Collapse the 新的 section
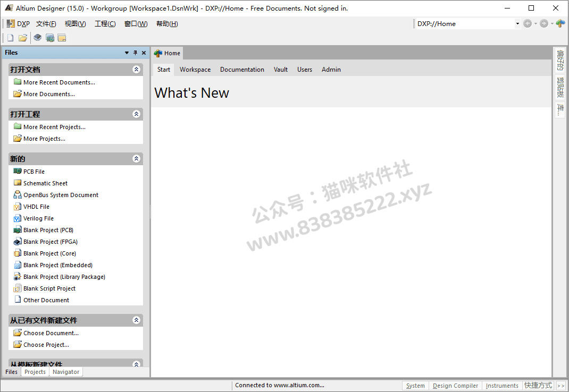Image resolution: width=569 pixels, height=392 pixels. [x=137, y=158]
